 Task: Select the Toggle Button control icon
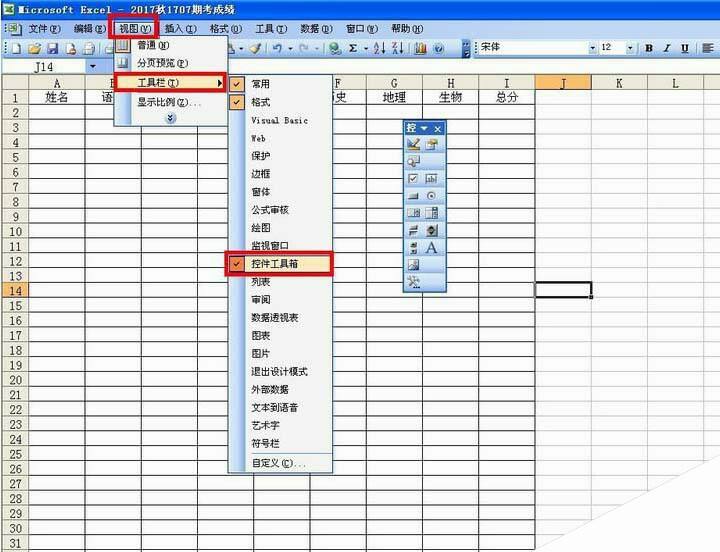(413, 230)
